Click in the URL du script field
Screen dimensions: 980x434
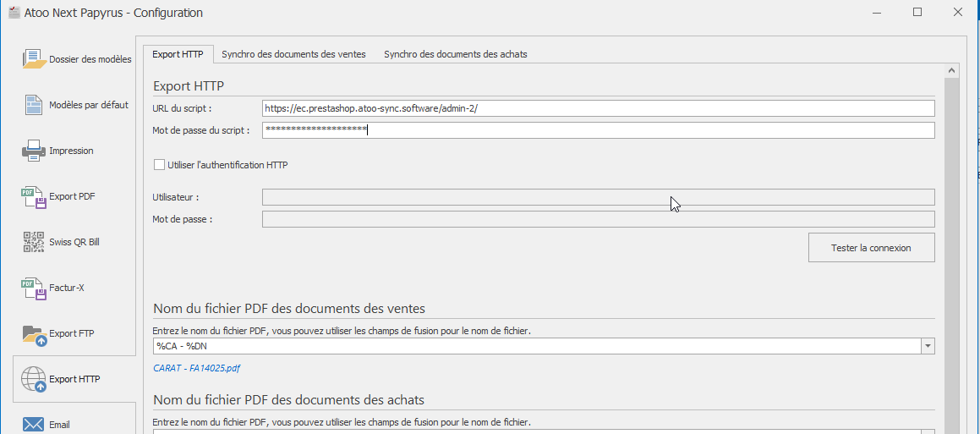coord(598,108)
